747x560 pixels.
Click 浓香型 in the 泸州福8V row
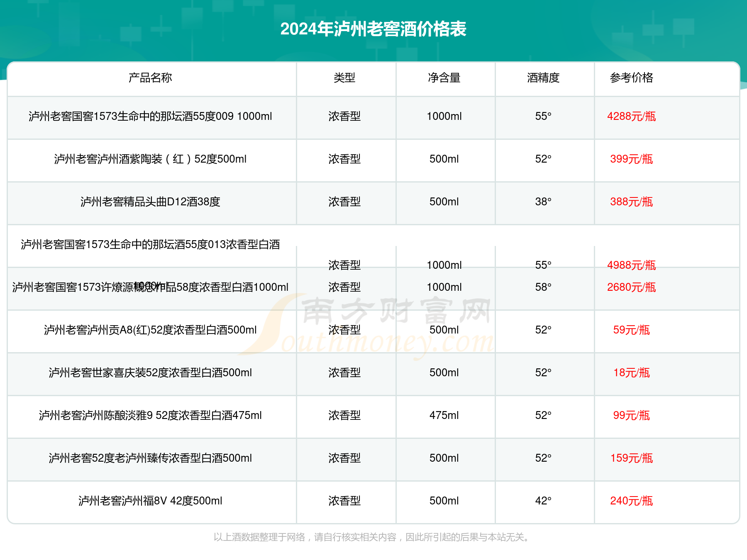(x=344, y=501)
